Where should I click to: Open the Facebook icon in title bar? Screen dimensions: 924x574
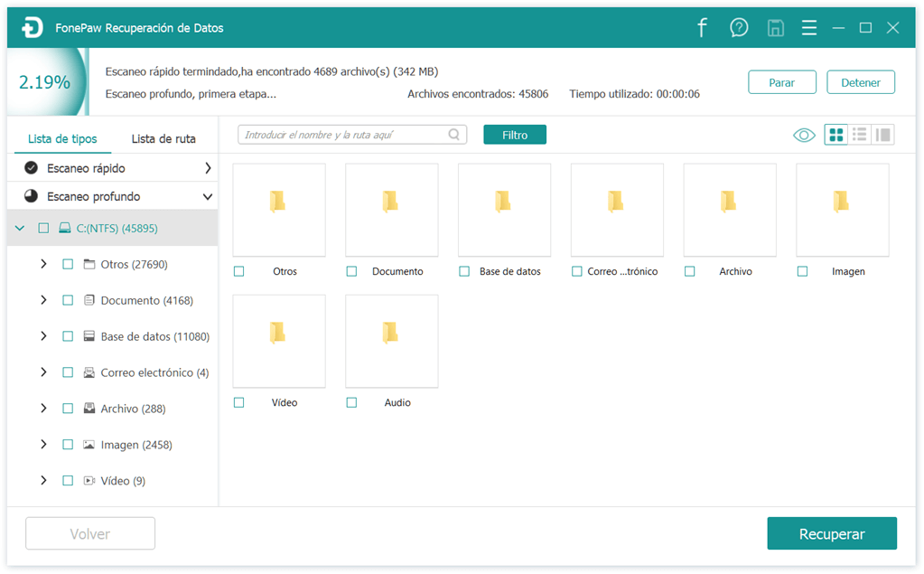(702, 28)
